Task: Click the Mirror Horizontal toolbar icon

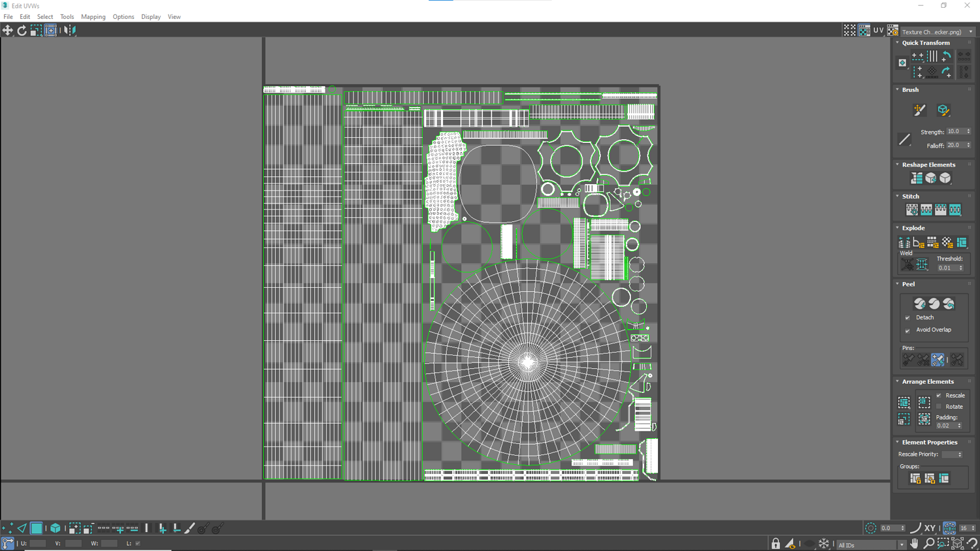Action: pos(70,30)
